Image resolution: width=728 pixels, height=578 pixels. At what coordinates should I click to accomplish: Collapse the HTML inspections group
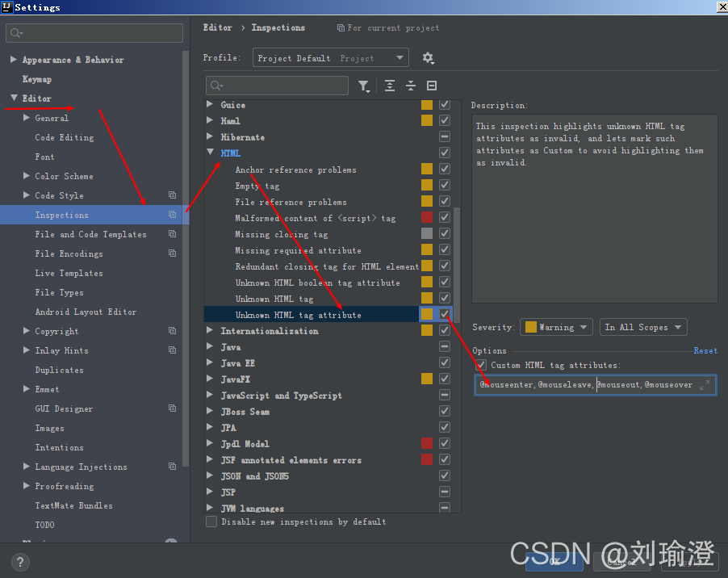point(210,153)
